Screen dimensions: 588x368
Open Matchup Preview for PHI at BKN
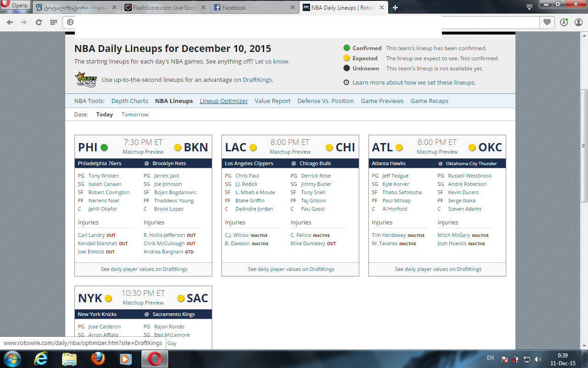(143, 152)
